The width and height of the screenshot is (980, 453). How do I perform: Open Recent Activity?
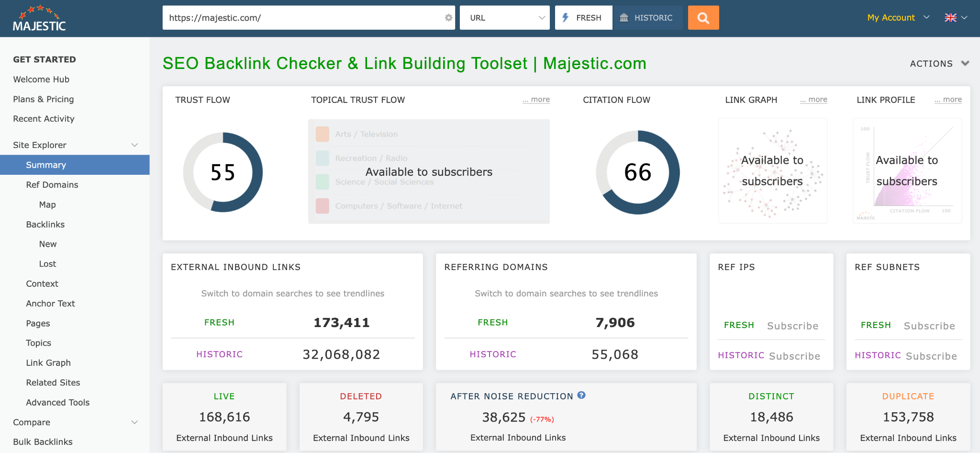[x=44, y=119]
